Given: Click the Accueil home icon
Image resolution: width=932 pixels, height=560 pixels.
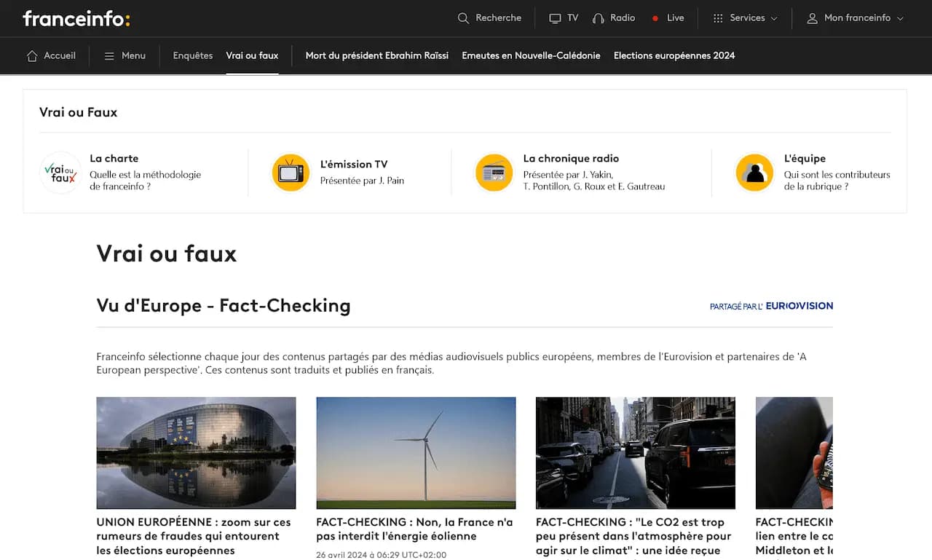Looking at the screenshot, I should pyautogui.click(x=31, y=55).
